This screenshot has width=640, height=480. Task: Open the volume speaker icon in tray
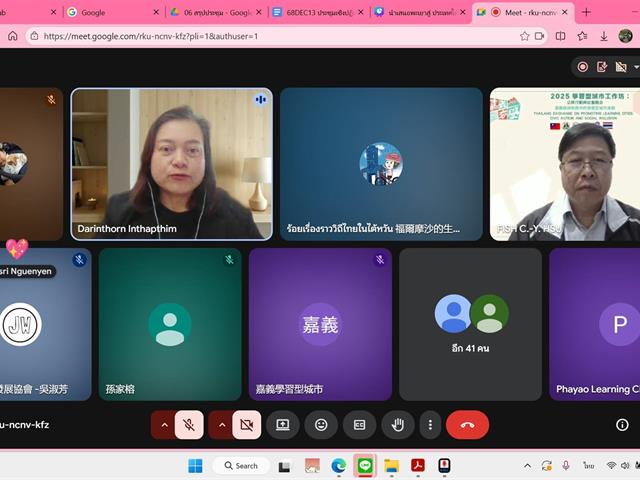pos(624,465)
